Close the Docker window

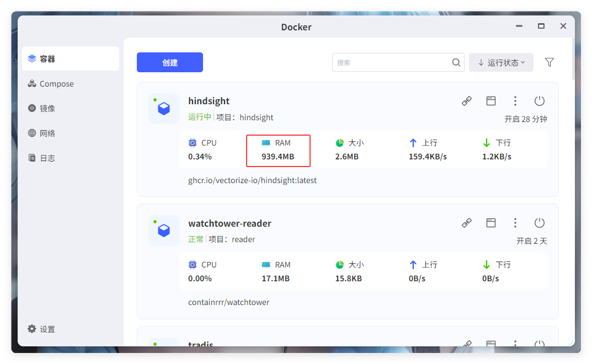pyautogui.click(x=563, y=26)
